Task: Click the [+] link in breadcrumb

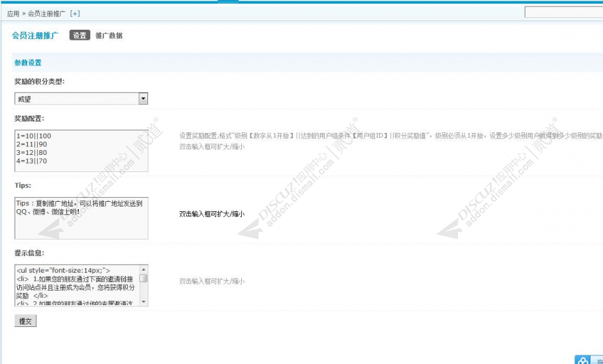Action: click(75, 13)
